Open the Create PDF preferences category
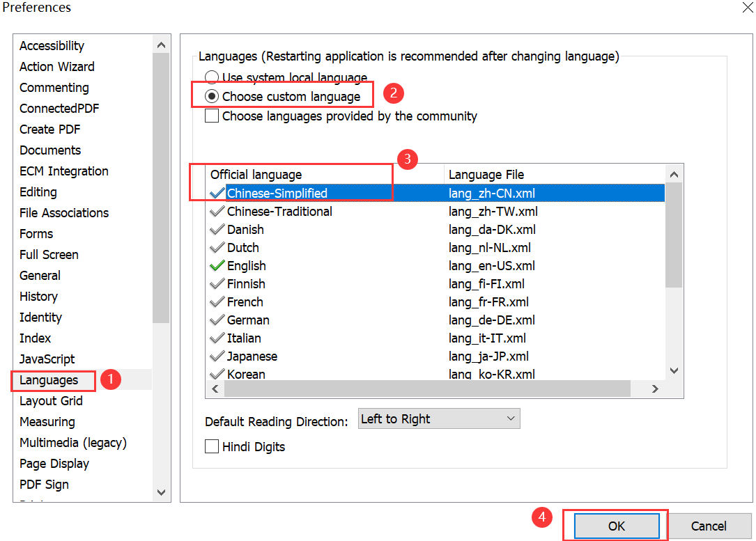 tap(49, 129)
